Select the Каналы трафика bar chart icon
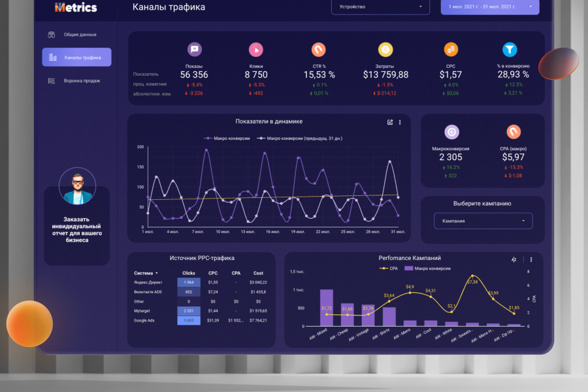The width and height of the screenshot is (588, 392). coord(53,57)
